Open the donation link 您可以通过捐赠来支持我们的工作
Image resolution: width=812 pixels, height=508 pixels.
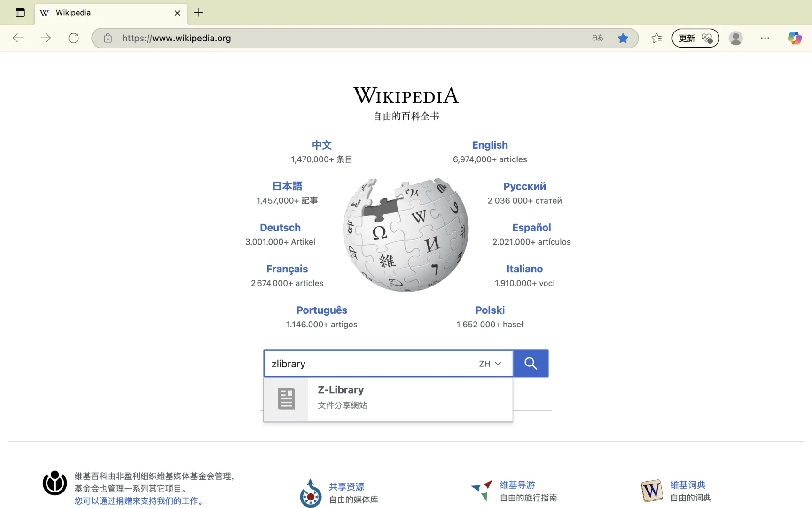(140, 501)
